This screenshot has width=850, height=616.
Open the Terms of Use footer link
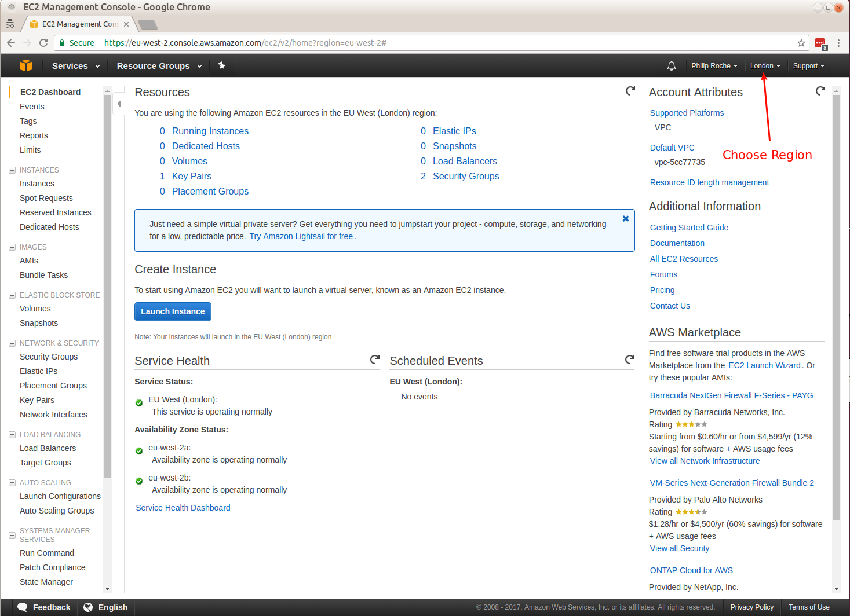pos(809,607)
